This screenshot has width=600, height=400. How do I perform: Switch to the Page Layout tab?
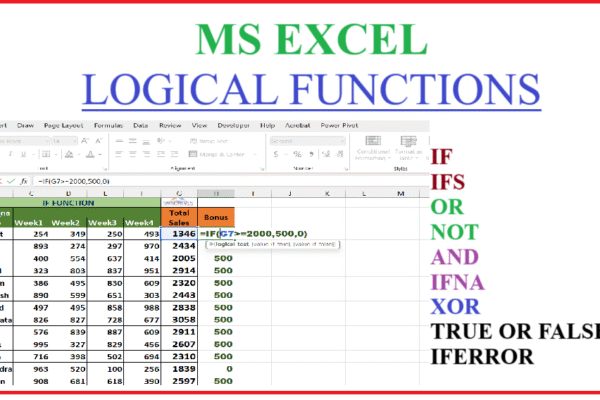64,126
